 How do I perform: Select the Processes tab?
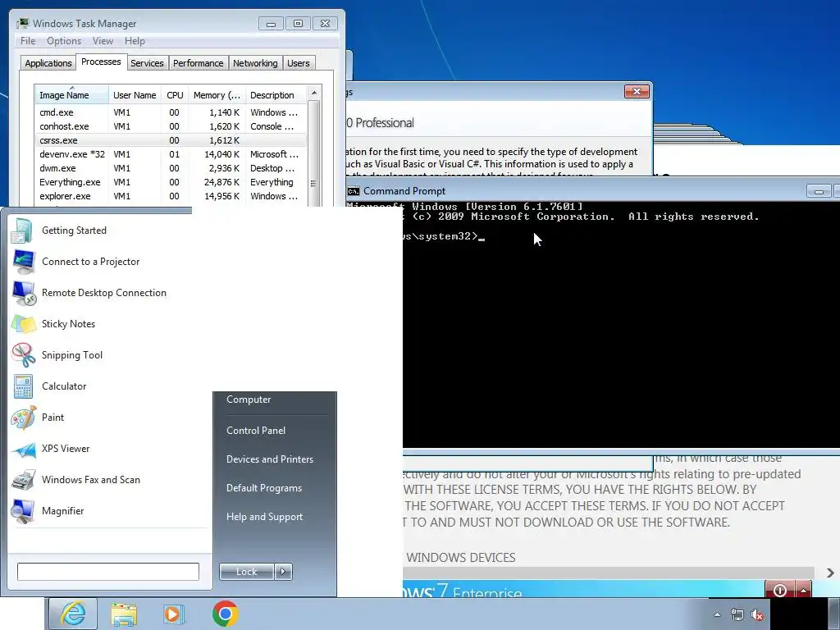coord(101,62)
